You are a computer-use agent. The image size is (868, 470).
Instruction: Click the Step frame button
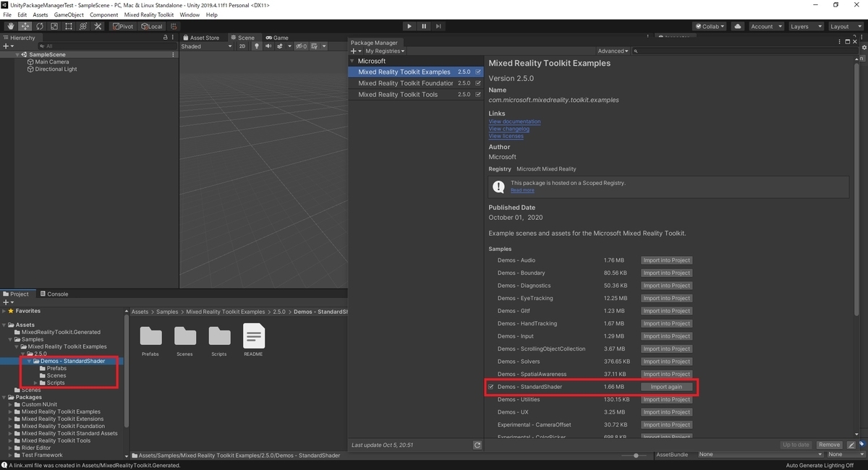point(438,27)
